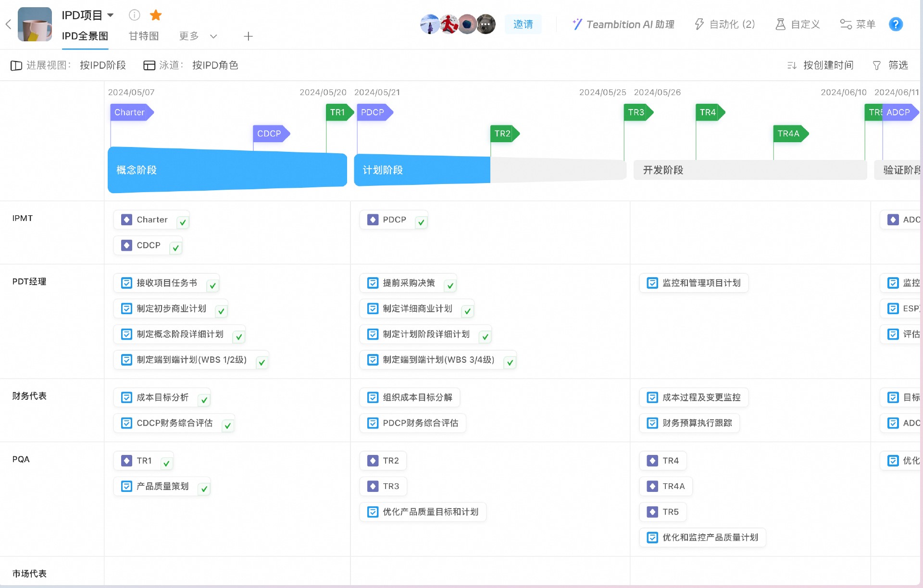Screen dimensions: 923x588
Task: Open the project info icon
Action: point(135,15)
